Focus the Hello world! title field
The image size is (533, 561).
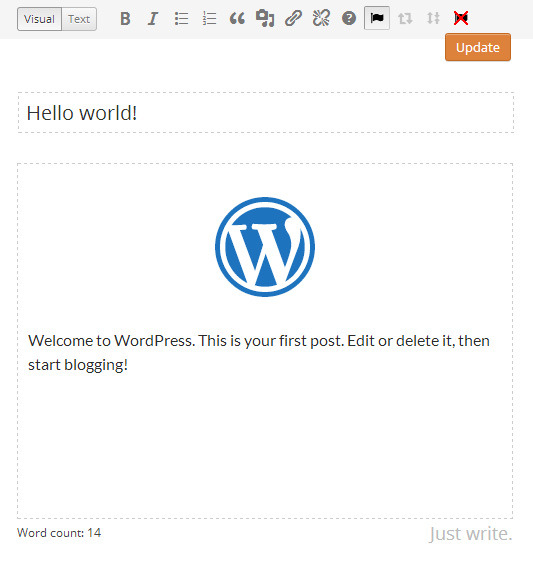tap(266, 113)
